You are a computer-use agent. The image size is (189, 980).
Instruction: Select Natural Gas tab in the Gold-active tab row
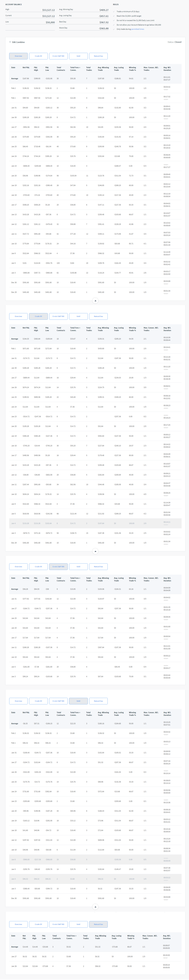(98, 701)
